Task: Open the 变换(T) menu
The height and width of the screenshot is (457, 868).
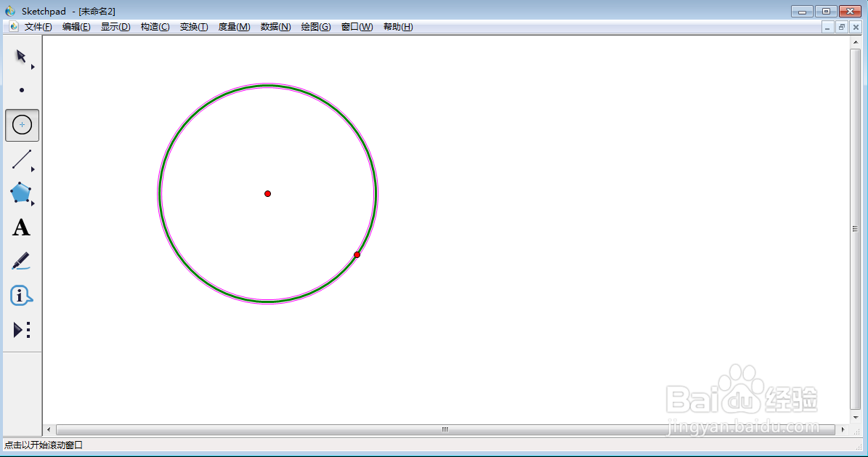Action: (194, 27)
